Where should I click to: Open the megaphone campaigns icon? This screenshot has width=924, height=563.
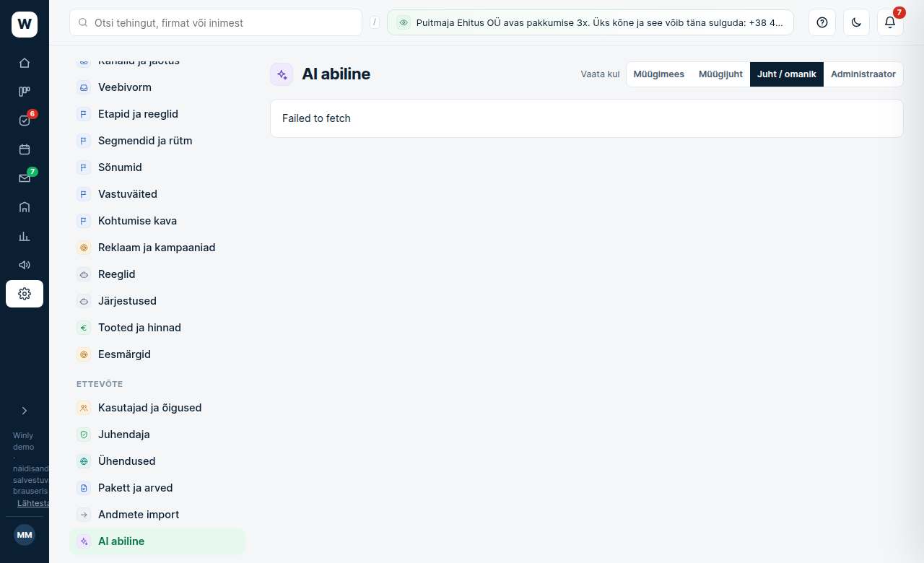pos(25,265)
